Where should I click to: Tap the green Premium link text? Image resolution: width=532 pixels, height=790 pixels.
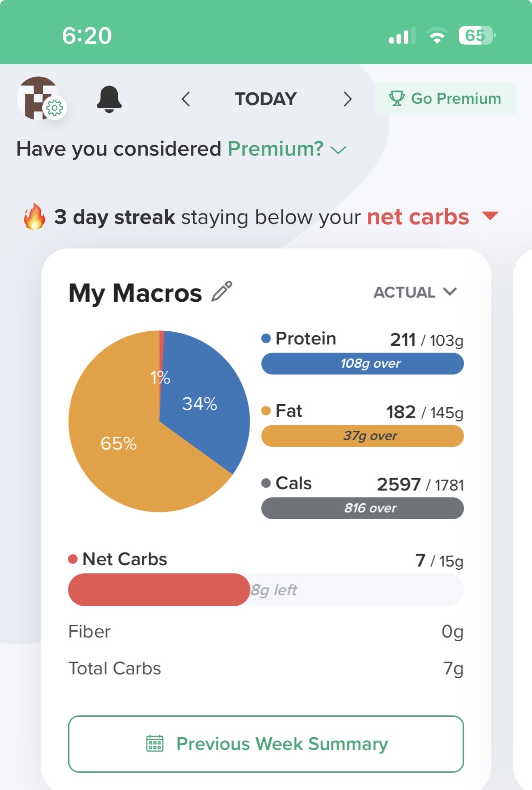tap(276, 149)
